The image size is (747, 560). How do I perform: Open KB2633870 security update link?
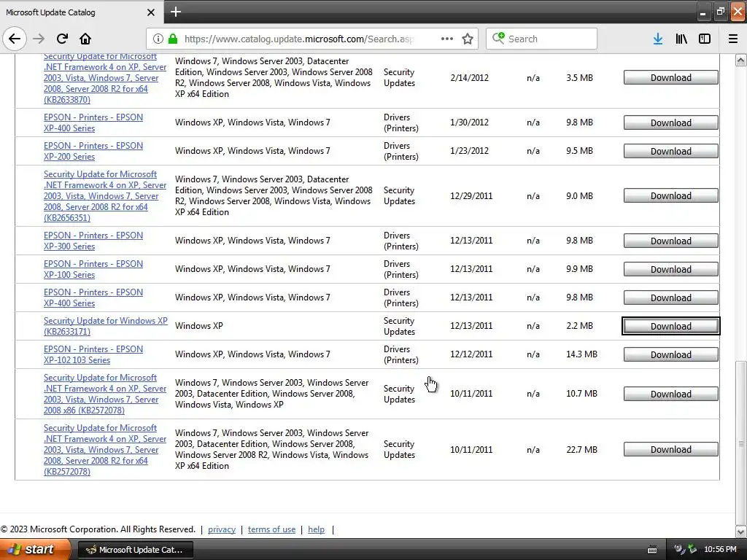click(105, 78)
